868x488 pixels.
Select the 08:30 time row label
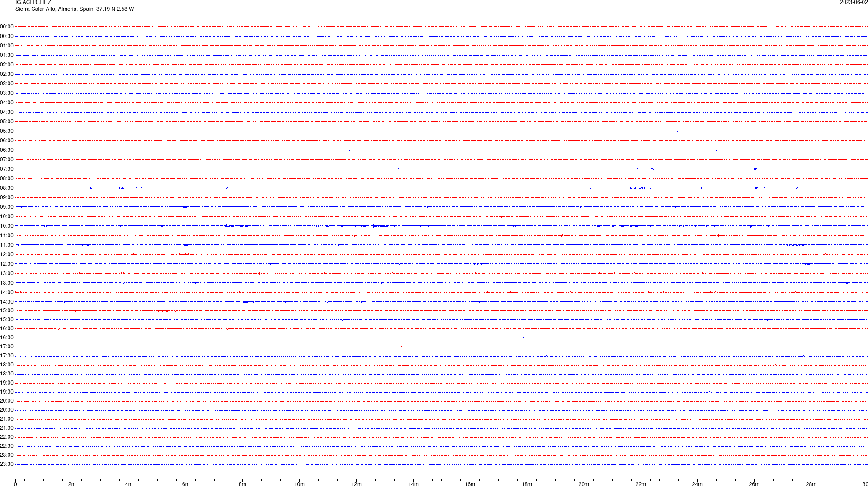click(7, 188)
